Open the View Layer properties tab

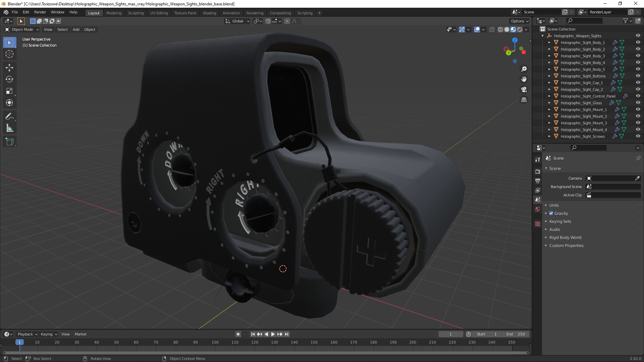click(x=538, y=190)
